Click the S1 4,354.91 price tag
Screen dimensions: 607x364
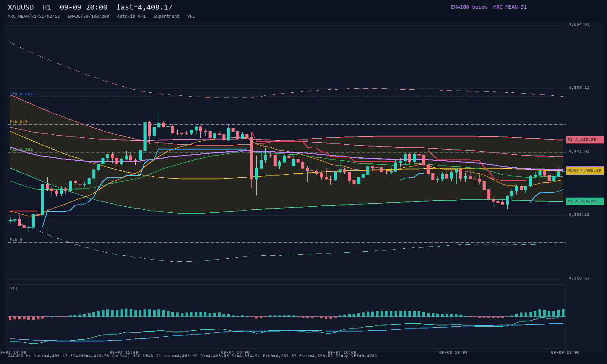point(585,201)
